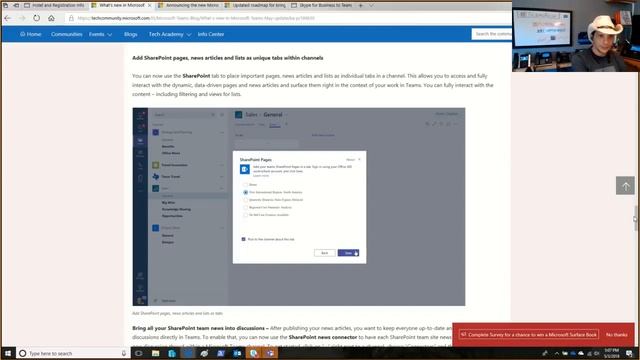The height and width of the screenshot is (360, 640).
Task: Open File Explorer from taskbar
Action: coord(156,353)
